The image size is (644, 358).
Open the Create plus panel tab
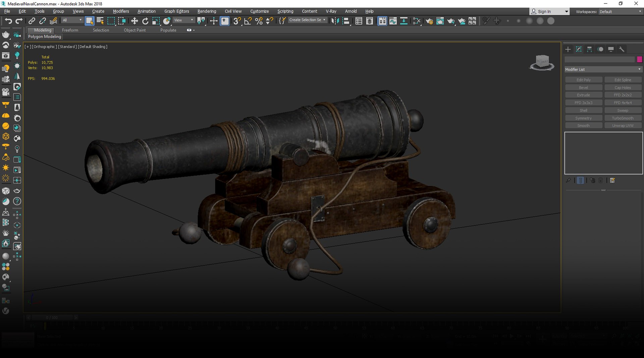568,49
